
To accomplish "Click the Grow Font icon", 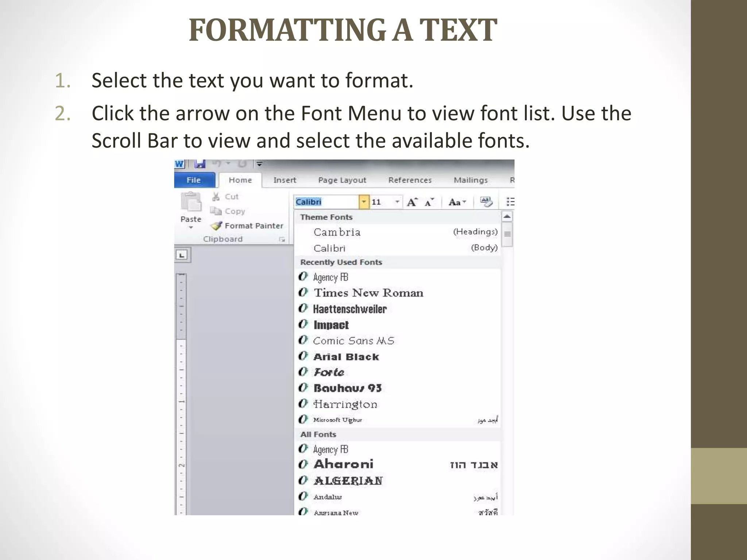I will click(x=412, y=202).
